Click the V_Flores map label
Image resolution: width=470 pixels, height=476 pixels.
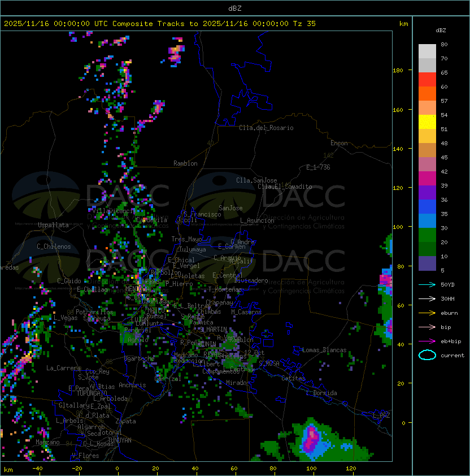pyautogui.click(x=85, y=456)
